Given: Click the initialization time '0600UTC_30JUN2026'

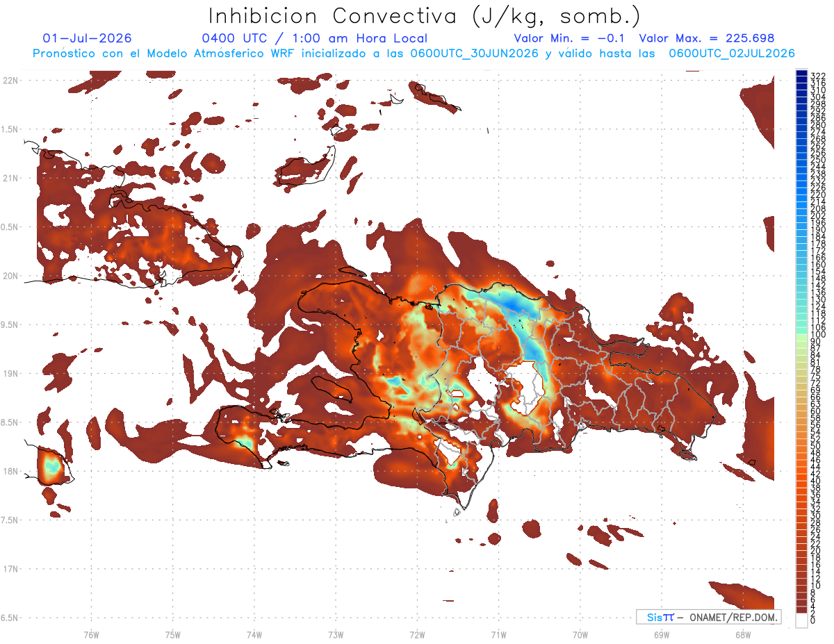Looking at the screenshot, I should [475, 53].
